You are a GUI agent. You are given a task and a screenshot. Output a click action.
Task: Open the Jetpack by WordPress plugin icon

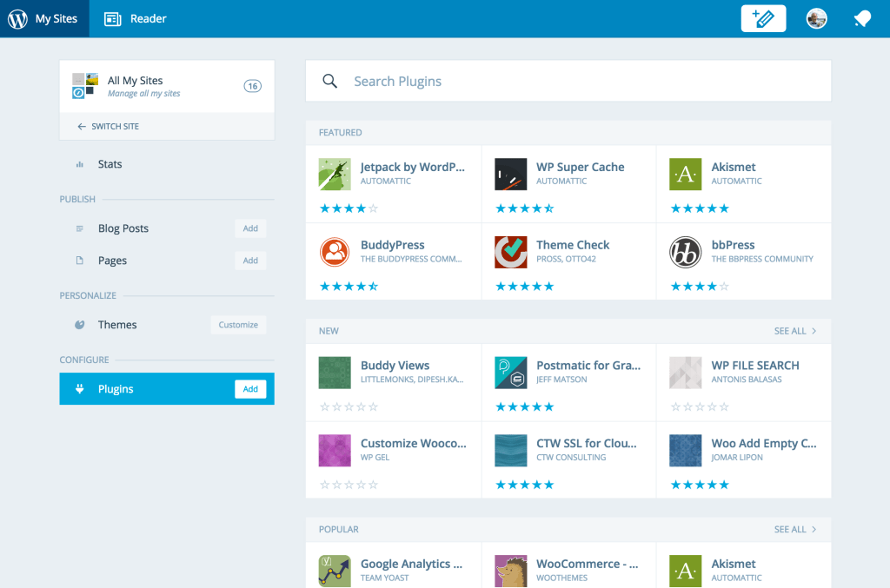pos(335,174)
